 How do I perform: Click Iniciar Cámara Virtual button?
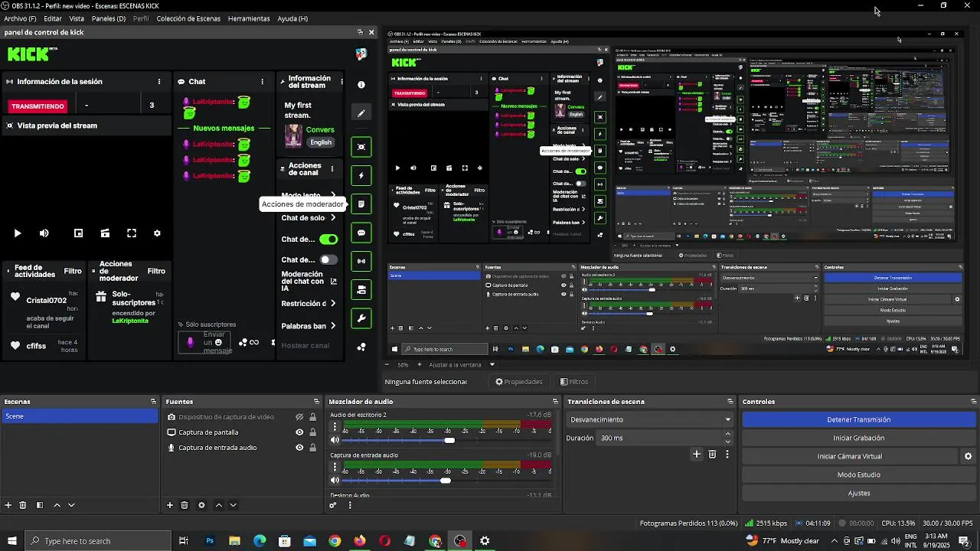point(850,456)
